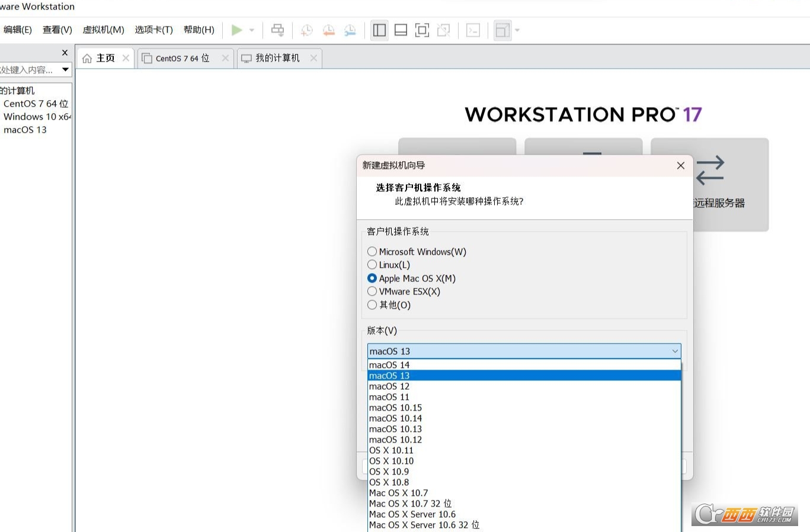Toggle the library sidebar view icon
Image resolution: width=810 pixels, height=532 pixels.
point(379,30)
